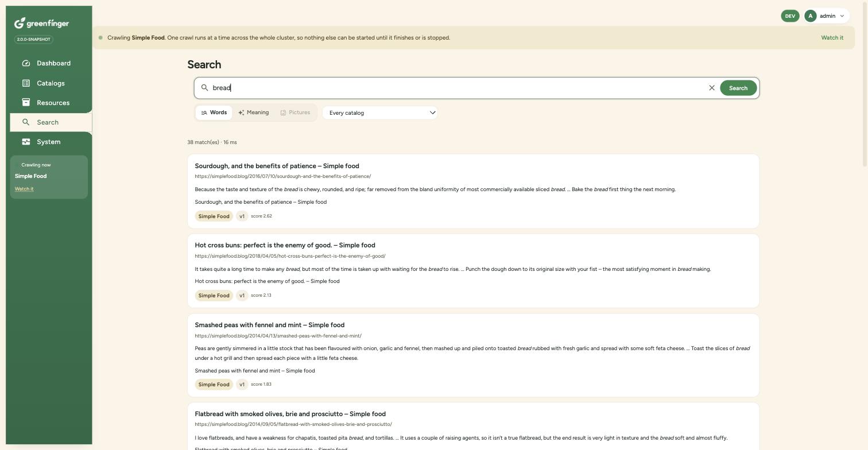Click the System monitor icon in sidebar

pos(26,142)
